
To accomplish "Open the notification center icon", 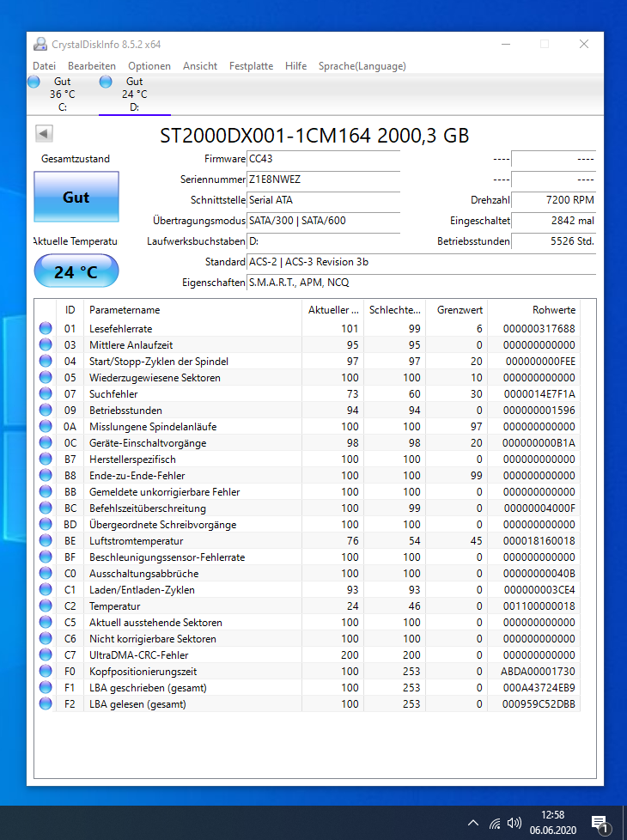I will [x=600, y=824].
